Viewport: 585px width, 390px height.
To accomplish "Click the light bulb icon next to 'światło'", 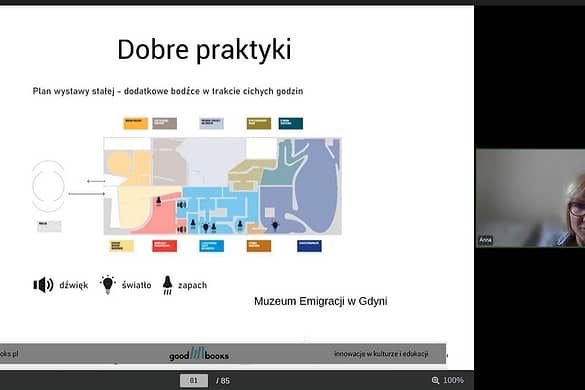I will tap(108, 285).
